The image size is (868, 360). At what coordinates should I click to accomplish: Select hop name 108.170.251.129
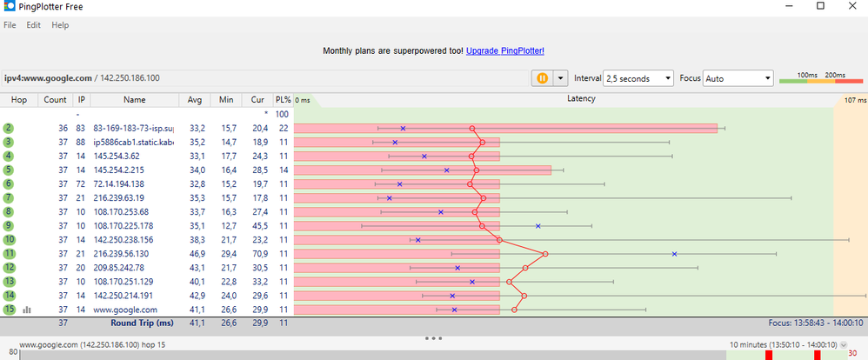(122, 282)
